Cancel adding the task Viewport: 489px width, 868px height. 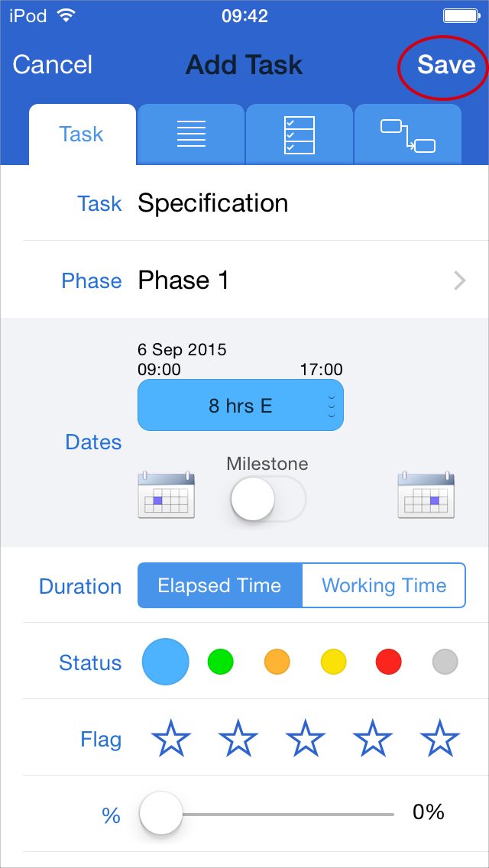tap(53, 65)
